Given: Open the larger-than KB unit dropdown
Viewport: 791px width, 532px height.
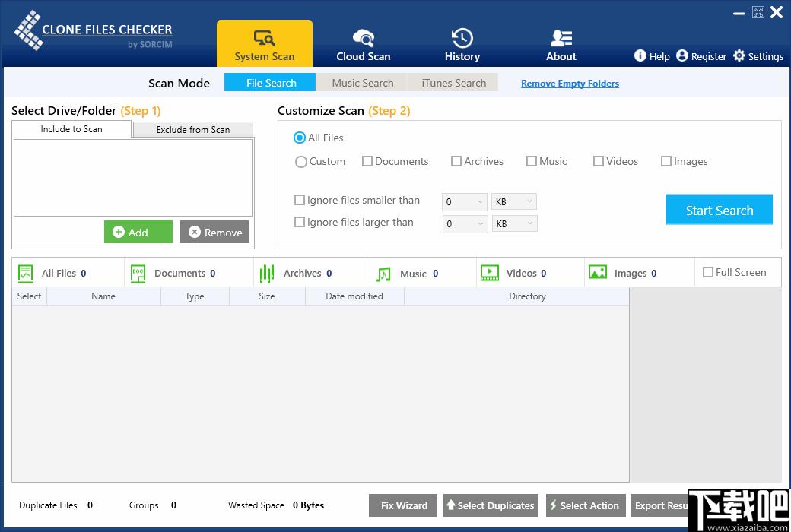Looking at the screenshot, I should coord(515,224).
